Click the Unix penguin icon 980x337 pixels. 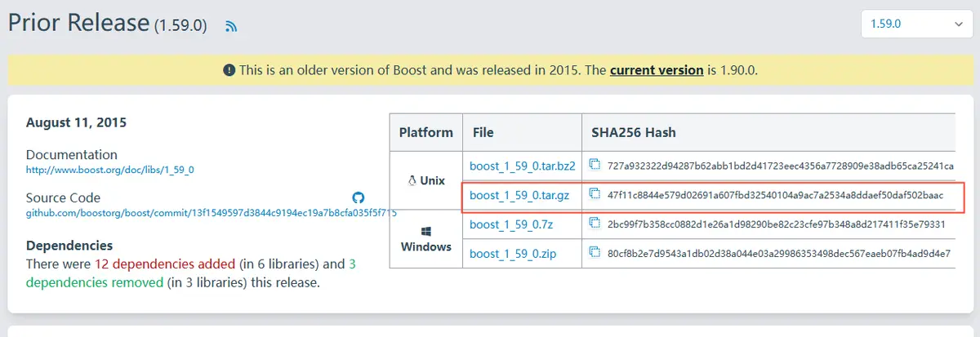[x=411, y=180]
